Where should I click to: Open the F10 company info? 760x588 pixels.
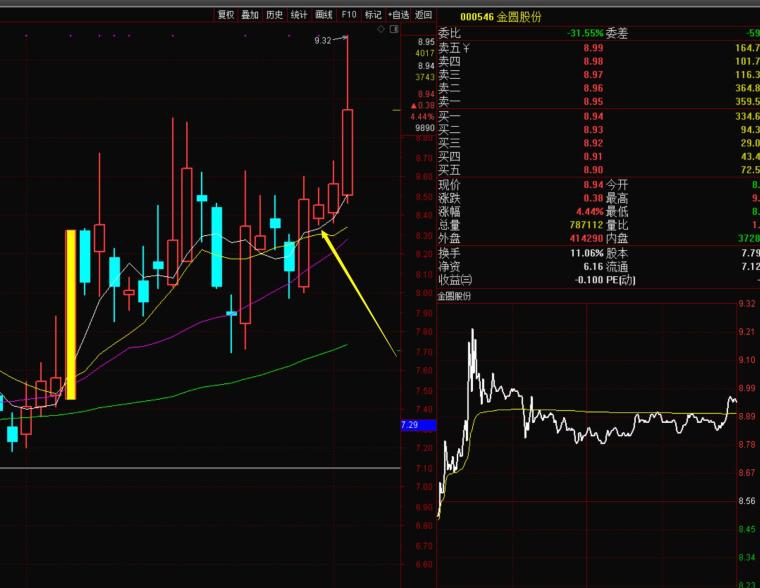coord(348,15)
